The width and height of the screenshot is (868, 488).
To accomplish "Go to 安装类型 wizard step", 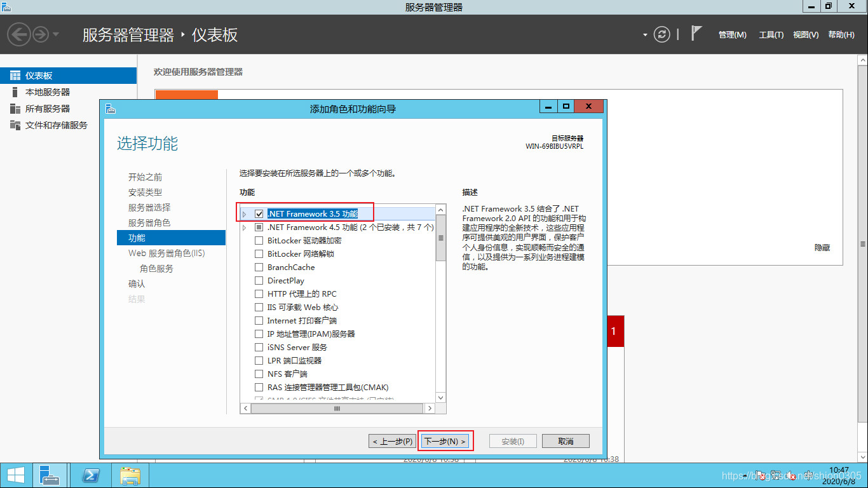I will point(145,193).
